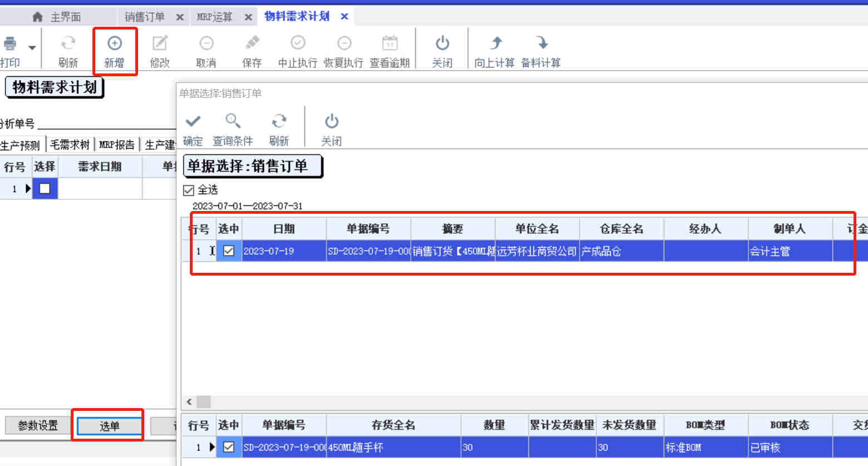Image resolution: width=868 pixels, height=466 pixels.
Task: Select the 450ML随手杯 cell
Action: 393,447
